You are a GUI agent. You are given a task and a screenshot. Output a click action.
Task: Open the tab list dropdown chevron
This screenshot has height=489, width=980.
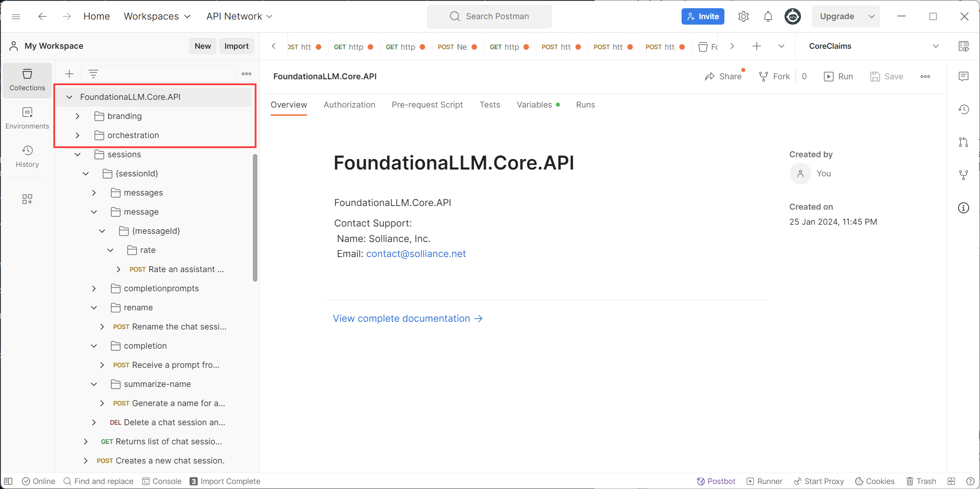[781, 46]
